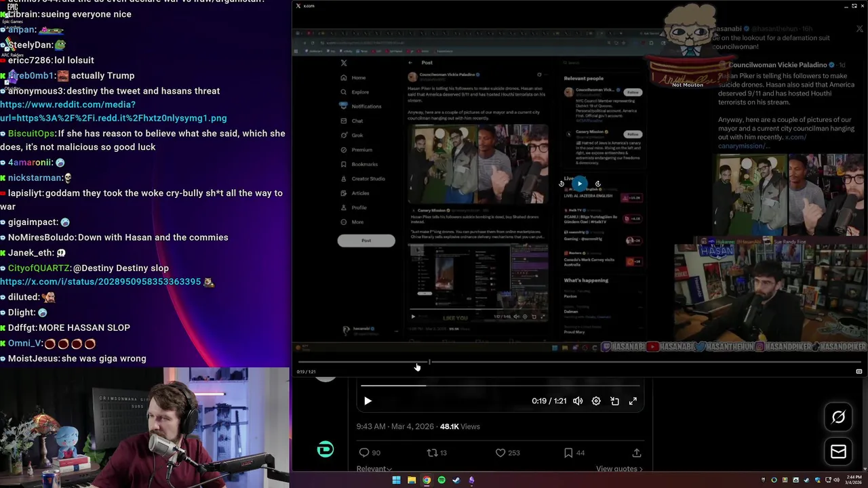The width and height of the screenshot is (868, 488).
Task: Click the white Post button in the X sidebar
Action: click(366, 241)
